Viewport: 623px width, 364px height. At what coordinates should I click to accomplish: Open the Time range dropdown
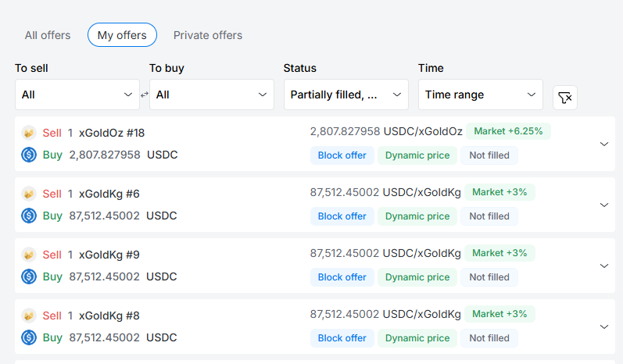pos(480,95)
